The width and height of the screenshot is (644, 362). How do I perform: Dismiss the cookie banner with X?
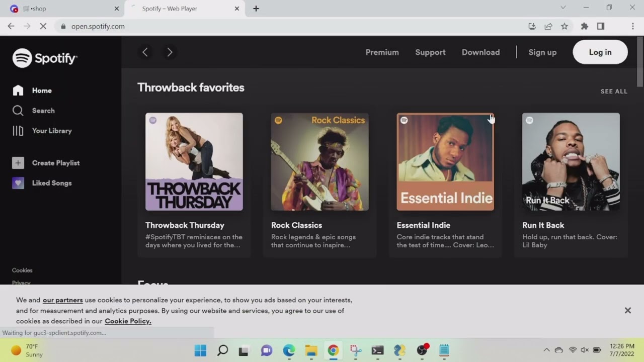coord(628,311)
